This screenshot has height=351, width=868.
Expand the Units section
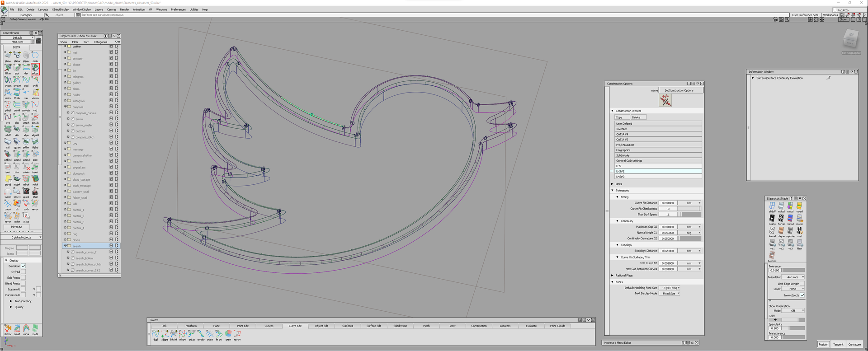[613, 184]
